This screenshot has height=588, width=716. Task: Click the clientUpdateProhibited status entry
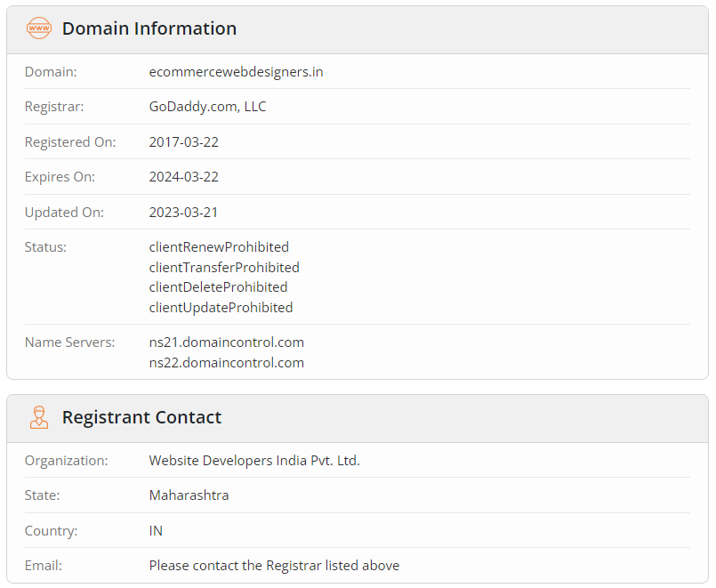click(221, 308)
